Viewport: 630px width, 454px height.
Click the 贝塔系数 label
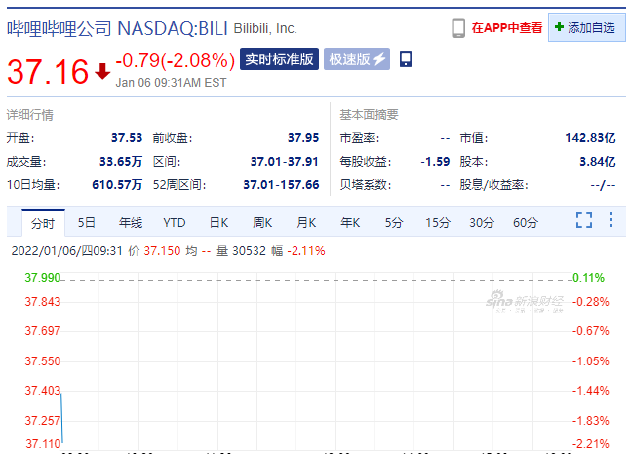click(x=365, y=185)
